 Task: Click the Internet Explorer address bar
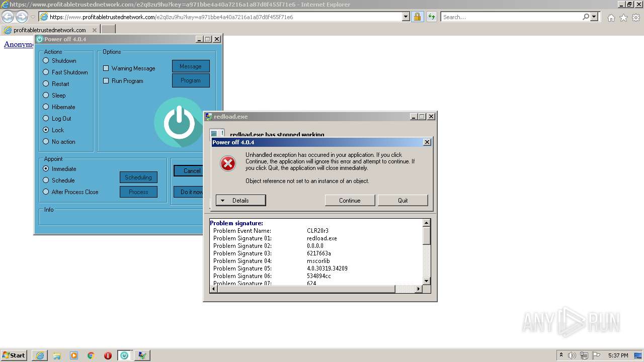220,17
